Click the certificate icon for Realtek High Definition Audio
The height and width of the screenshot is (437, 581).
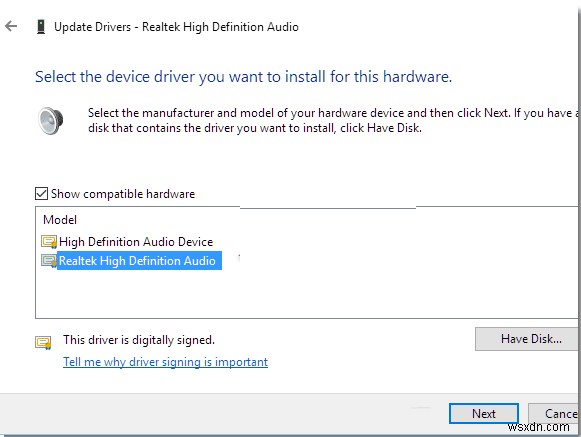[x=49, y=261]
